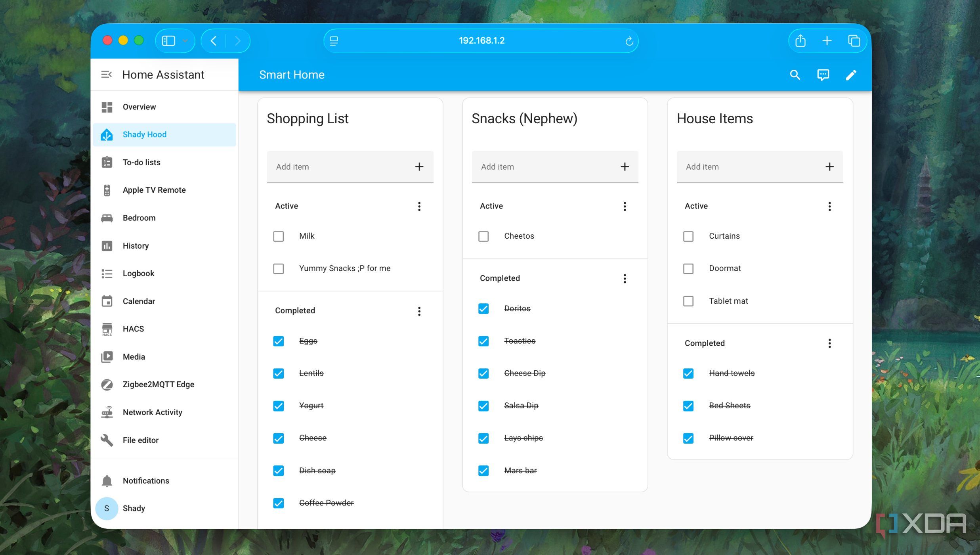
Task: Open the Assist chat icon
Action: pos(823,75)
